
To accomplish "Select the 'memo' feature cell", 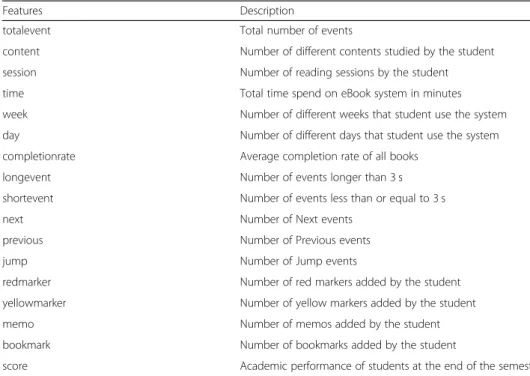I will (18, 324).
